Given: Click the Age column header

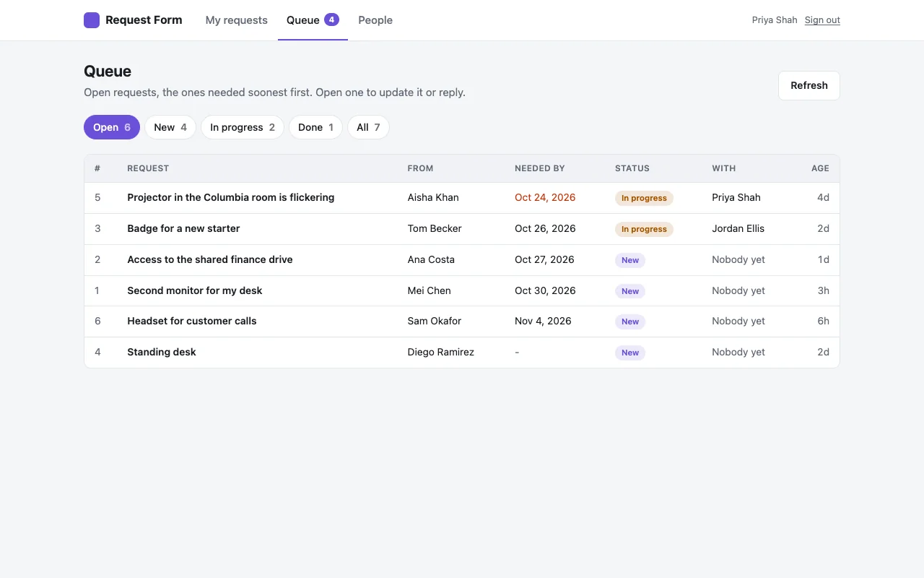Looking at the screenshot, I should click(820, 168).
